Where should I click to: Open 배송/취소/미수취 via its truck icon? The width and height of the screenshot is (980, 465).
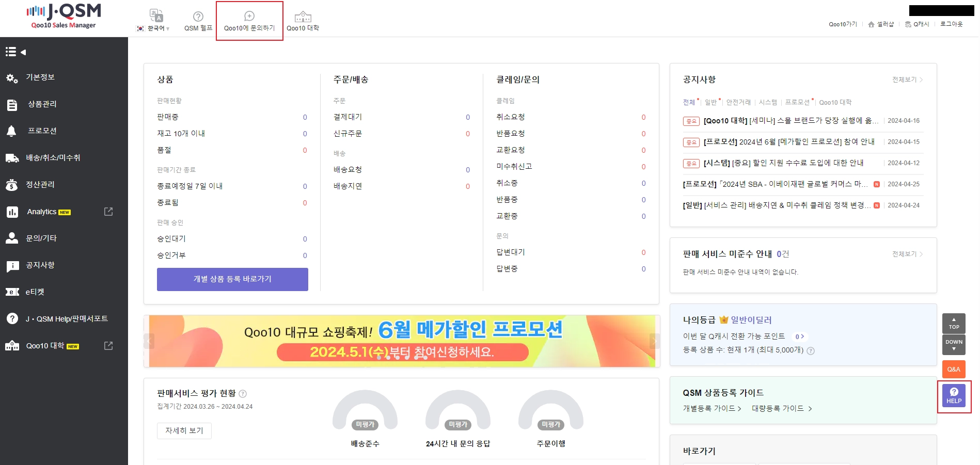12,158
